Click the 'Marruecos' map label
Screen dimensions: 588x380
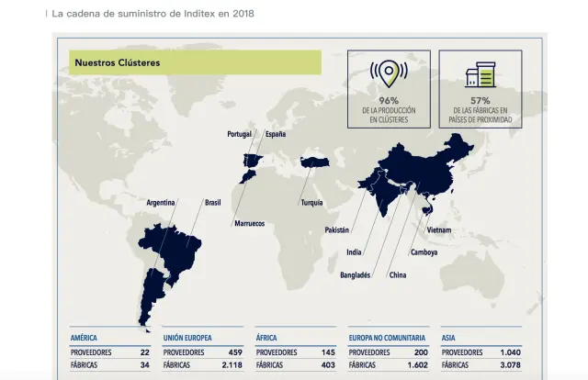(250, 224)
